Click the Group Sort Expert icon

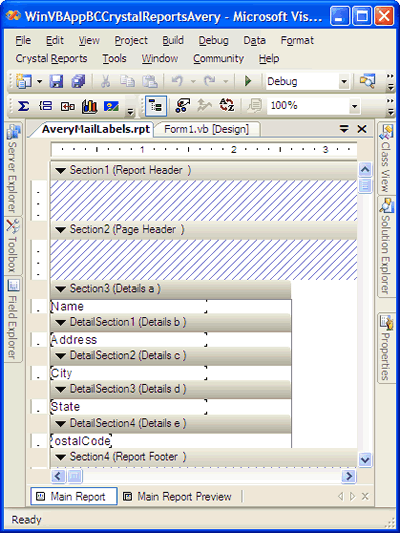click(205, 106)
